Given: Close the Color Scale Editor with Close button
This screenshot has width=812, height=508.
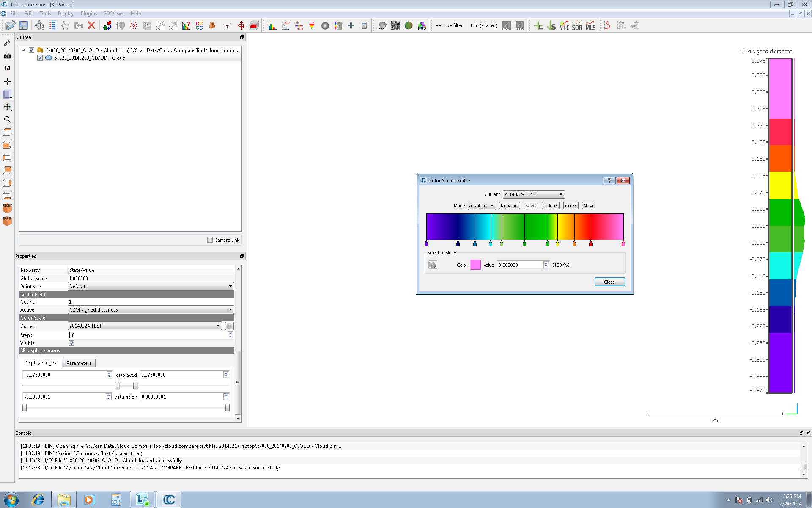Looking at the screenshot, I should (609, 282).
